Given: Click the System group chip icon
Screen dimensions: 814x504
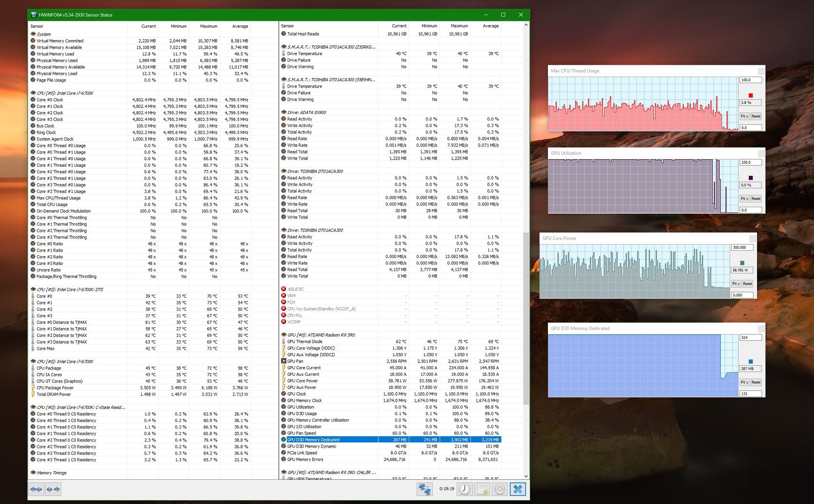Looking at the screenshot, I should 33,34.
